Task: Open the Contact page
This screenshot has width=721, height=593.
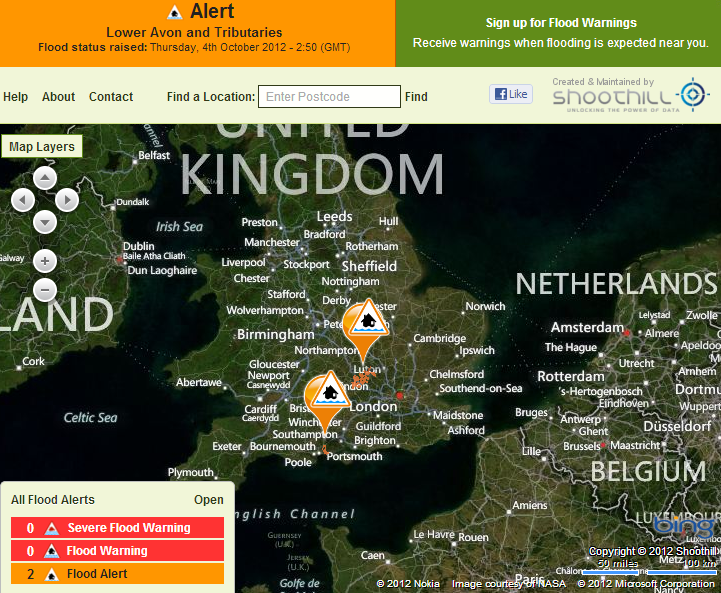Action: 111,97
